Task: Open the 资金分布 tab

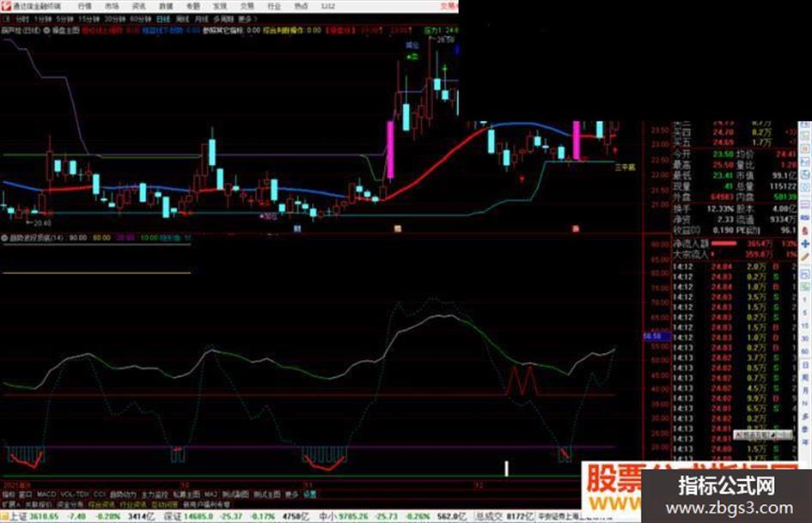Action: pyautogui.click(x=70, y=504)
